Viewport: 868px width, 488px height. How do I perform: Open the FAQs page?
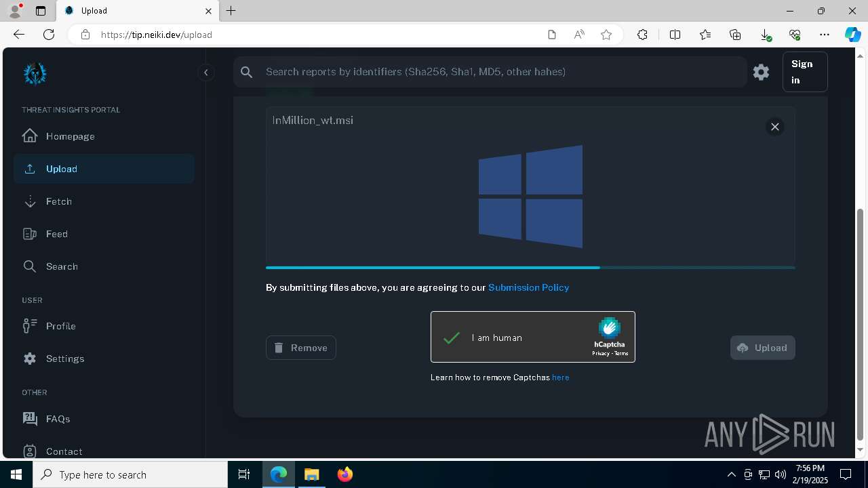pyautogui.click(x=104, y=419)
